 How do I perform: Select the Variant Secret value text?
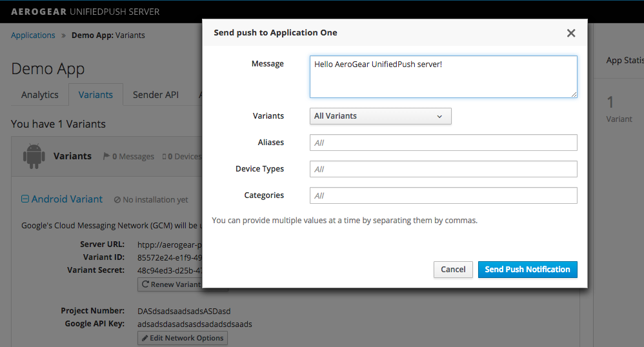click(170, 270)
